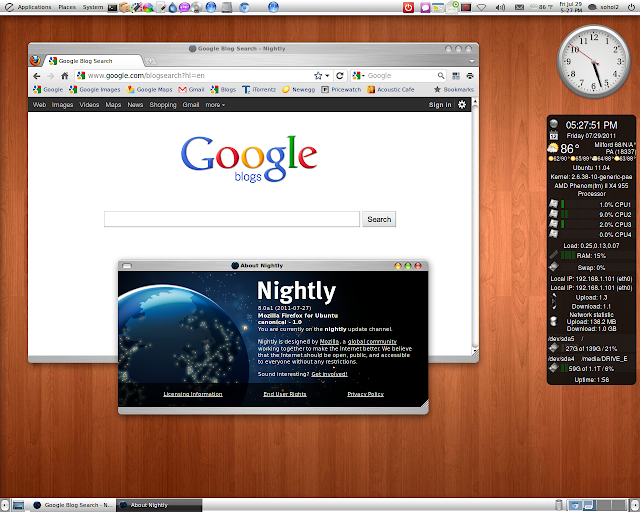Open the purple chat bubble launcher

pyautogui.click(x=184, y=7)
